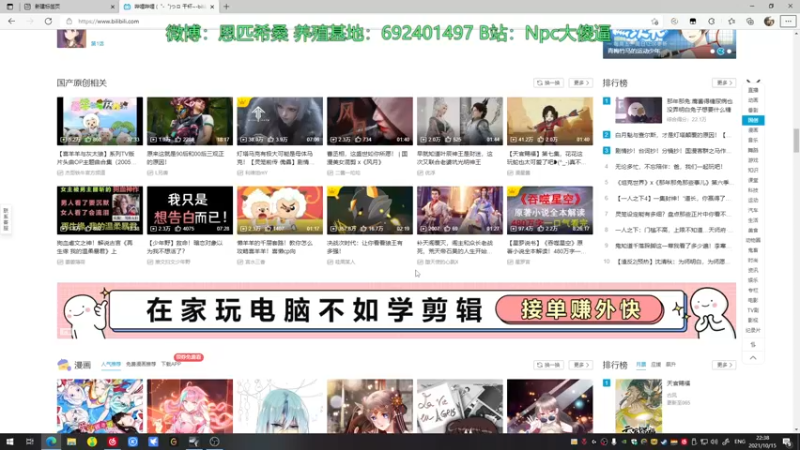This screenshot has height=450, width=800.
Task: Open a new browser tab with plus icon
Action: [226, 7]
